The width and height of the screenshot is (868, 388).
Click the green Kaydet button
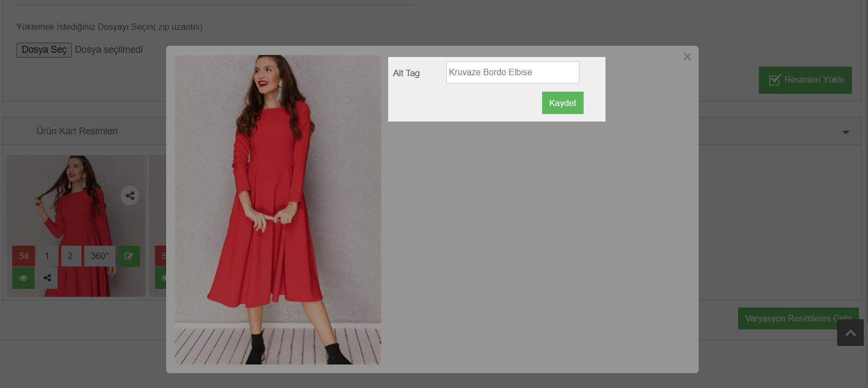coord(562,103)
